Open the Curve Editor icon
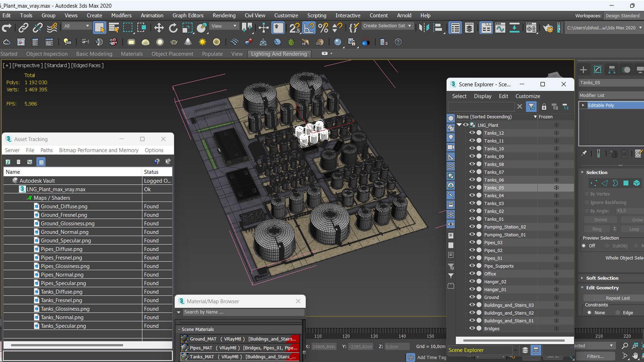644x362 pixels. [x=500, y=28]
